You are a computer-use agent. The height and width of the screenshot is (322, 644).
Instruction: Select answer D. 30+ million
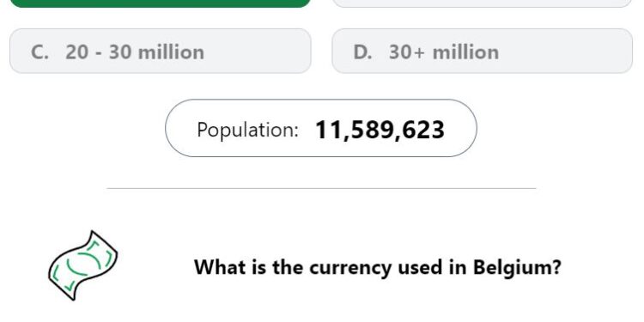point(483,51)
